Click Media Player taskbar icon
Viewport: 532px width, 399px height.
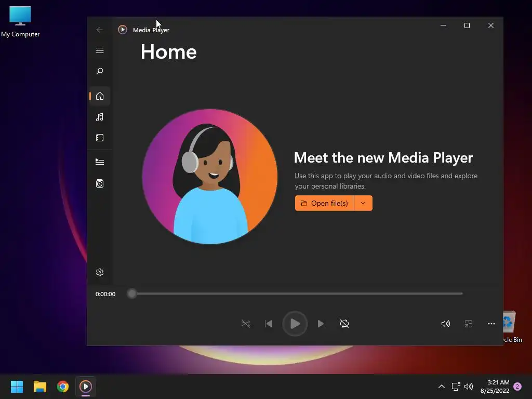(86, 387)
